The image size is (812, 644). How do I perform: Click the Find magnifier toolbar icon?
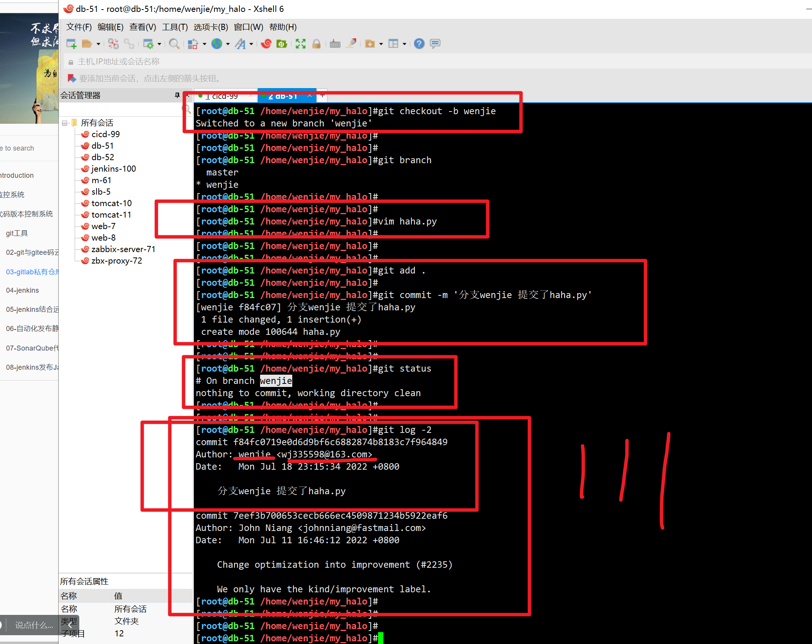(x=174, y=44)
